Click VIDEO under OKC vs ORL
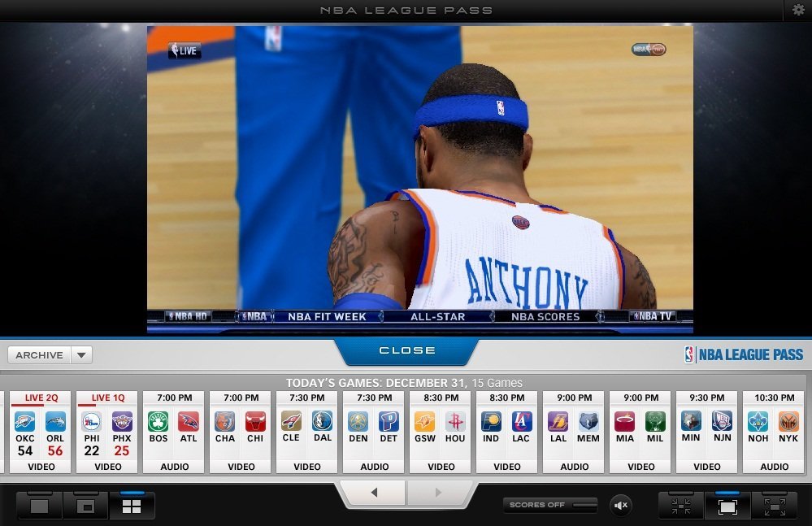This screenshot has height=526, width=812. click(x=41, y=467)
